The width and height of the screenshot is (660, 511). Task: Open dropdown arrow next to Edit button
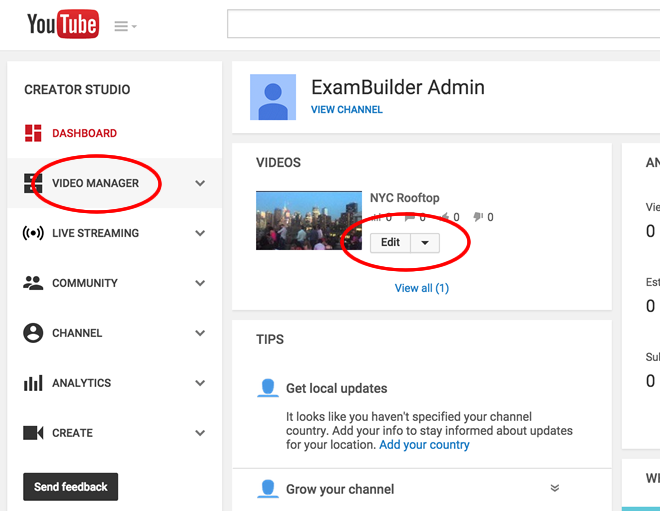[425, 243]
